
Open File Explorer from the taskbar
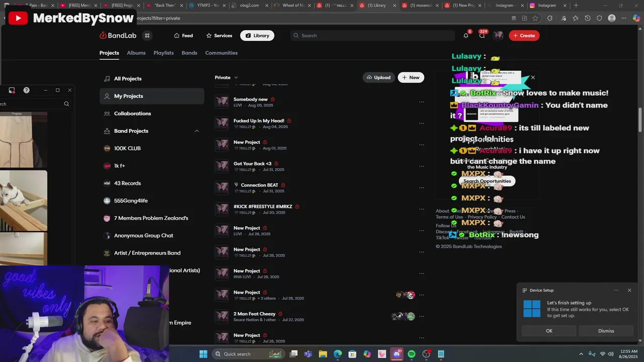323,354
